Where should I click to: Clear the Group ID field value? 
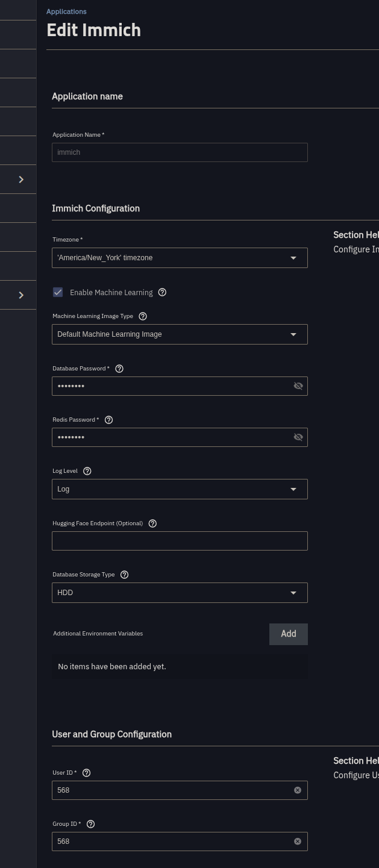pyautogui.click(x=298, y=841)
